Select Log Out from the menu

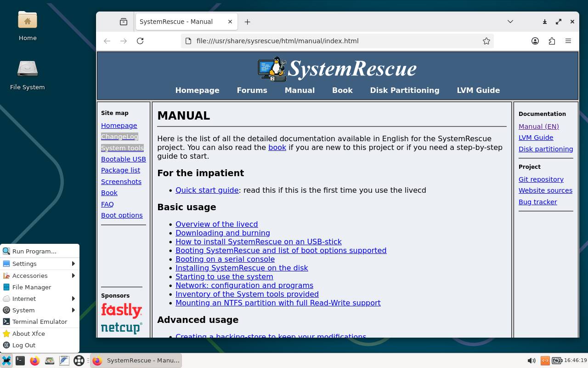point(25,345)
